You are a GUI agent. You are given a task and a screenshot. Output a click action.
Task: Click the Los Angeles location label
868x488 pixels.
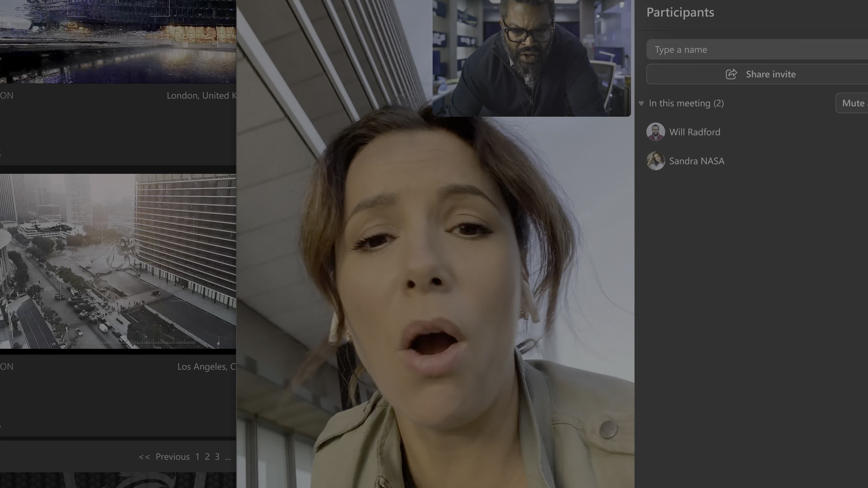click(x=206, y=366)
